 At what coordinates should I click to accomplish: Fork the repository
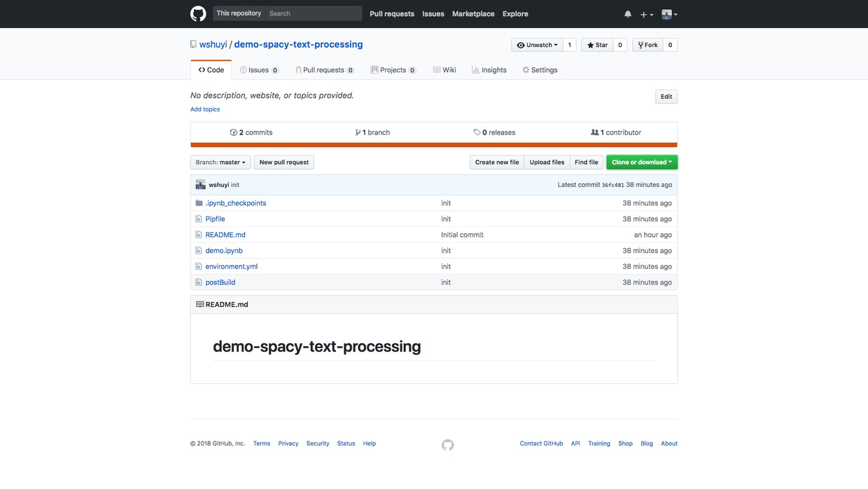click(647, 45)
